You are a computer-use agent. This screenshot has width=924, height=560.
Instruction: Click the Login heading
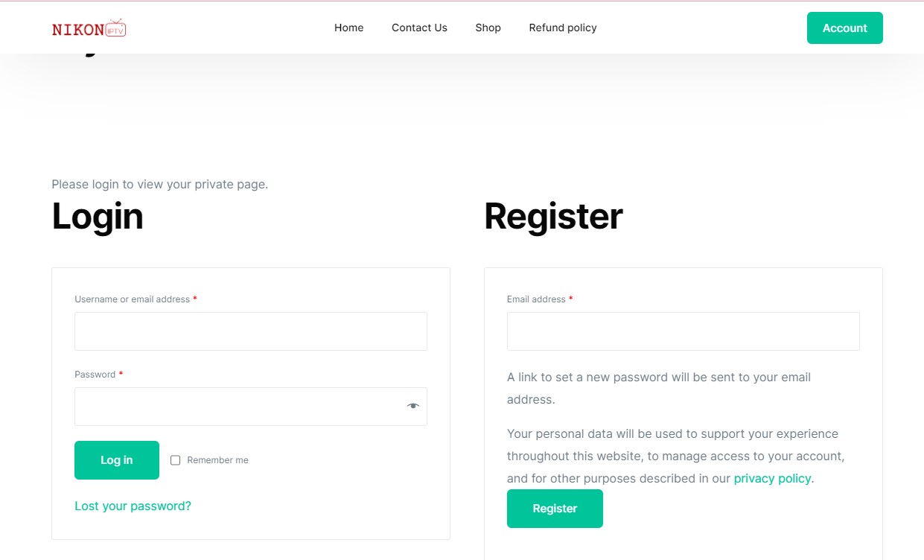click(97, 217)
